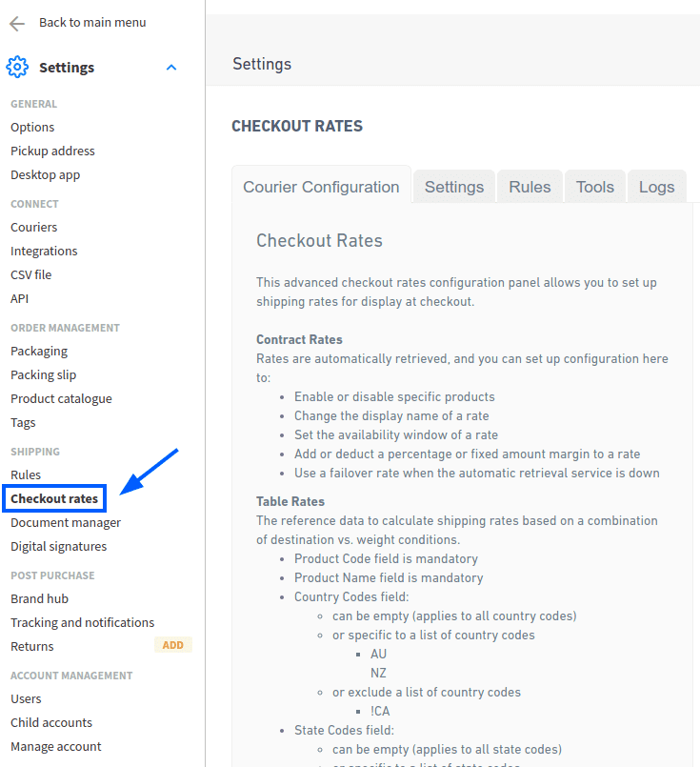The image size is (700, 767).
Task: Click the ADD badge beside Returns
Action: pyautogui.click(x=172, y=644)
